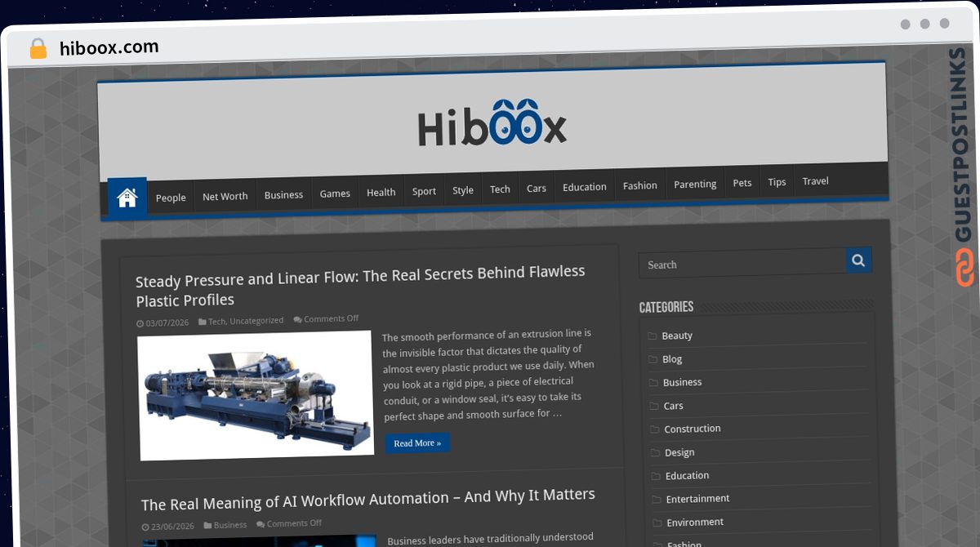Screen dimensions: 980x547
Task: Open the Games menu item
Action: pos(335,193)
